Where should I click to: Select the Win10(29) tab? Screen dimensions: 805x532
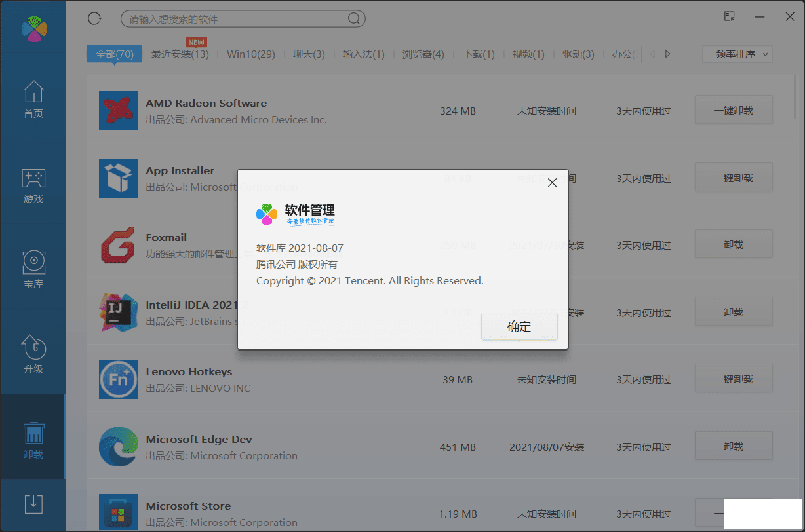click(x=251, y=54)
